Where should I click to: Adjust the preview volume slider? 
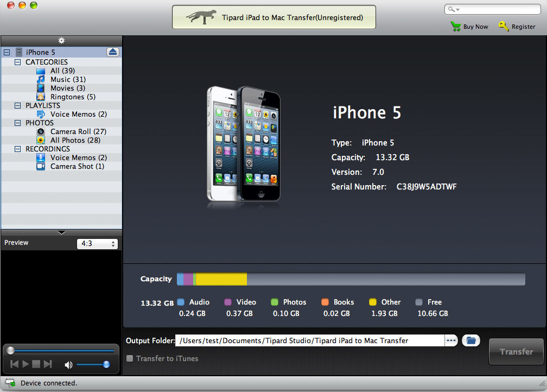93,365
